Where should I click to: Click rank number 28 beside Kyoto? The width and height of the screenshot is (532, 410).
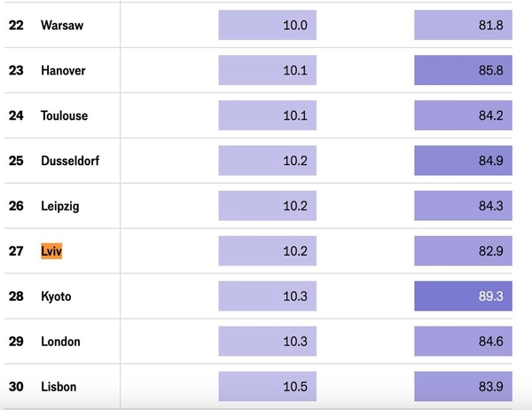pos(16,296)
